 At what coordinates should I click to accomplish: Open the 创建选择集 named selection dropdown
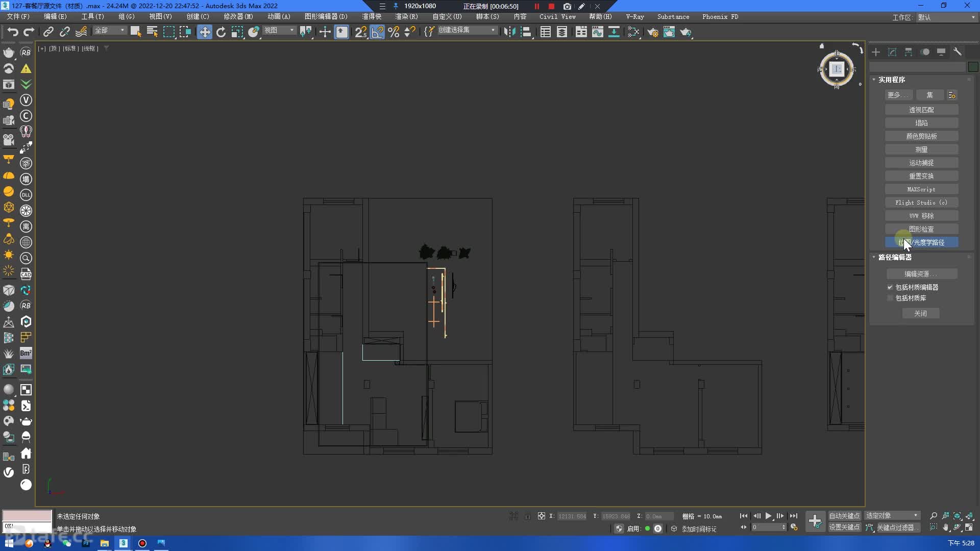coord(467,30)
